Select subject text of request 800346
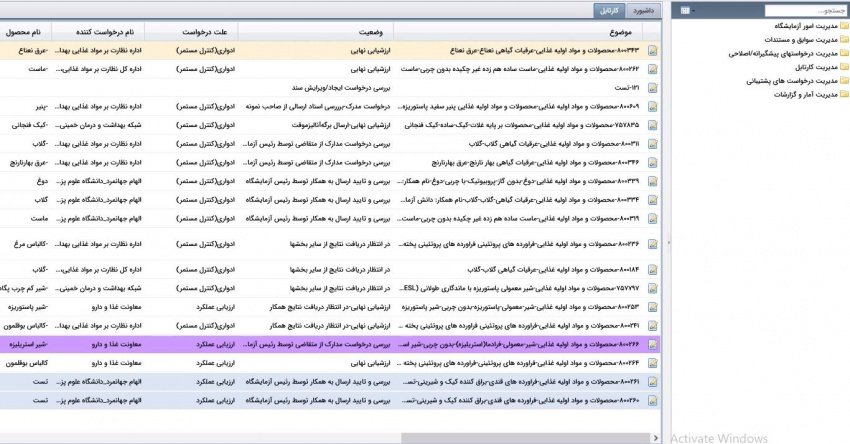The width and height of the screenshot is (850, 444). (x=535, y=163)
